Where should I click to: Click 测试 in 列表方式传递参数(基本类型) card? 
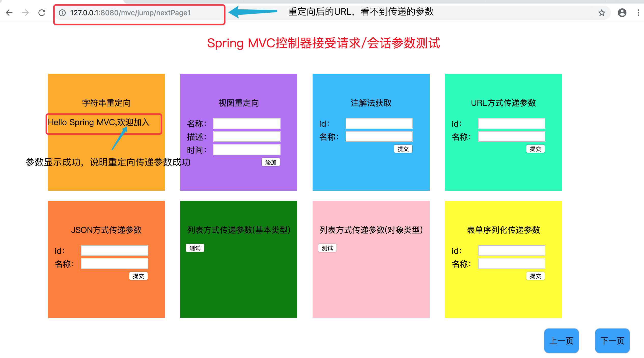tap(195, 248)
